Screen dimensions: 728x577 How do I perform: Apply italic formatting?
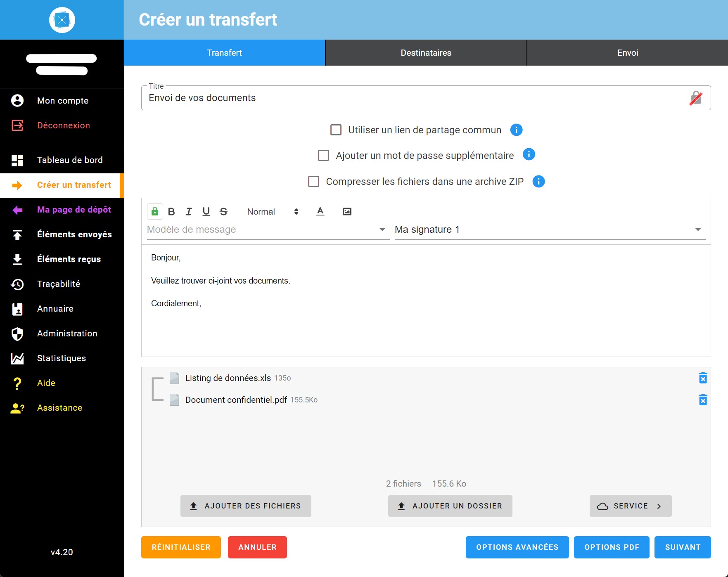(x=189, y=211)
